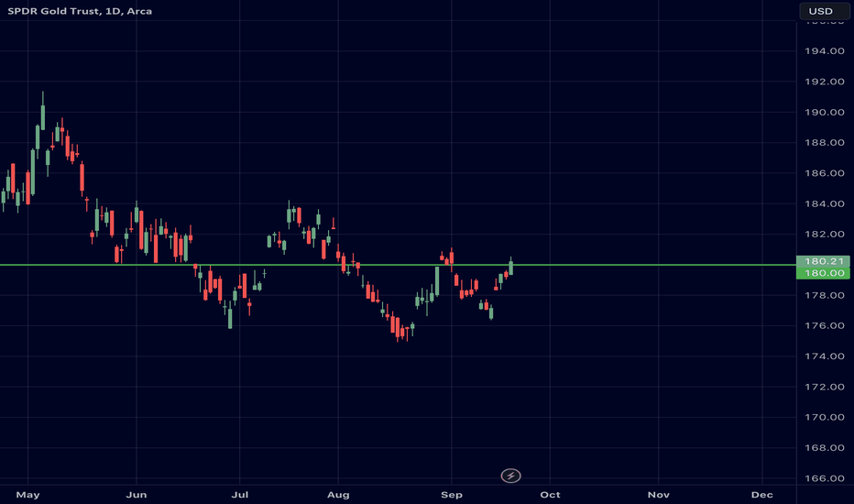Screen dimensions: 854x504
Task: Click the 194.00 price axis label
Action: pyautogui.click(x=825, y=51)
